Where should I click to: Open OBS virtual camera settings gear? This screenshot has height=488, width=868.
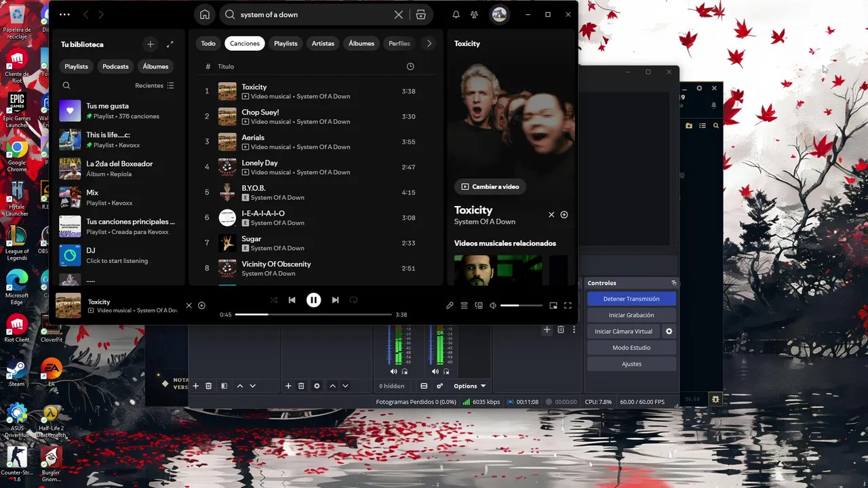669,331
